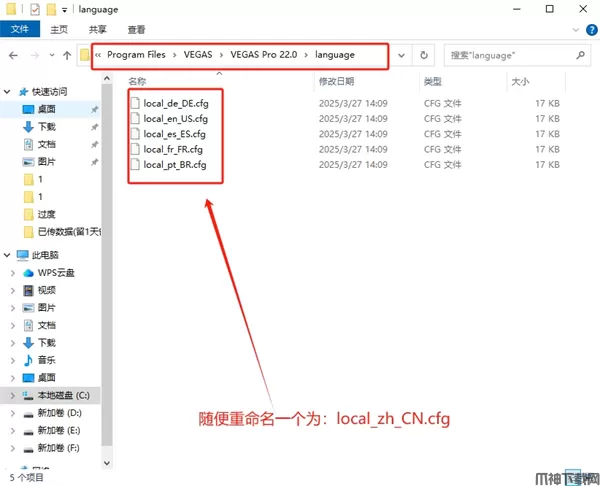Click the properties checkmark icon in titlebar

[35, 9]
